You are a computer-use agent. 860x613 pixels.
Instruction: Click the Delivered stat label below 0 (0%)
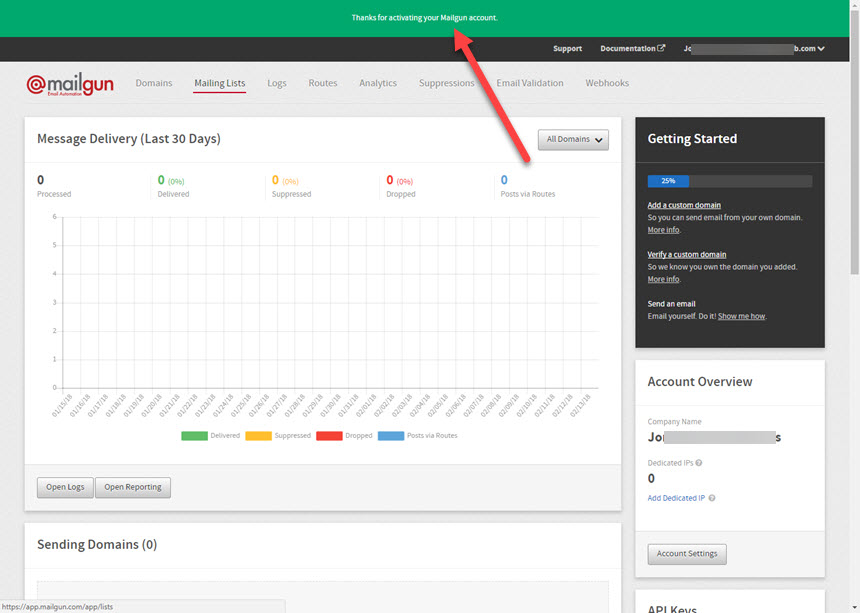point(173,194)
